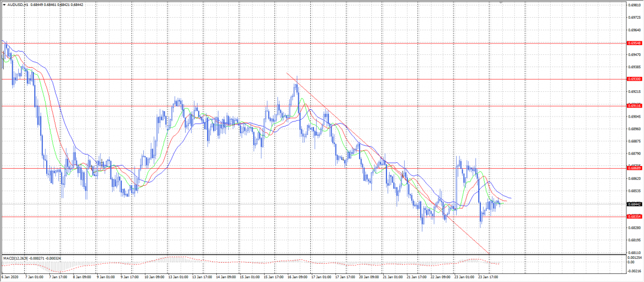This screenshot has width=644, height=282.
Task: Click the 0.68195 value on price axis
Action: 634,240
